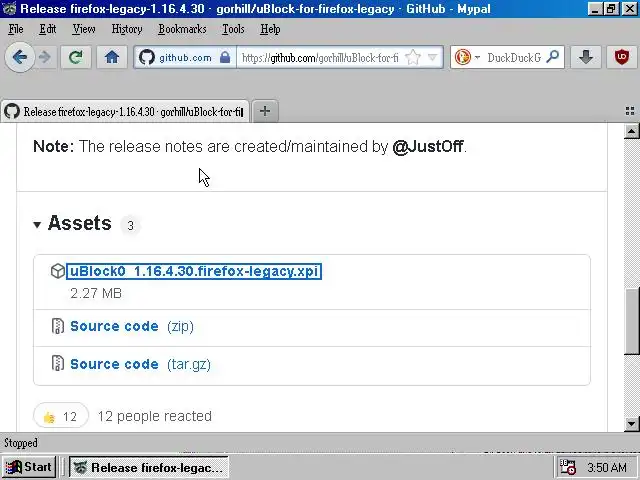
Task: Click the DuckDuckGo search field
Action: [x=514, y=58]
